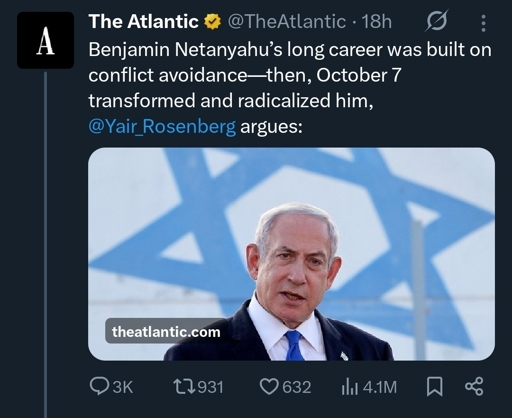Click the @TheAtlantic handle
The width and height of the screenshot is (512, 418).
pyautogui.click(x=287, y=22)
